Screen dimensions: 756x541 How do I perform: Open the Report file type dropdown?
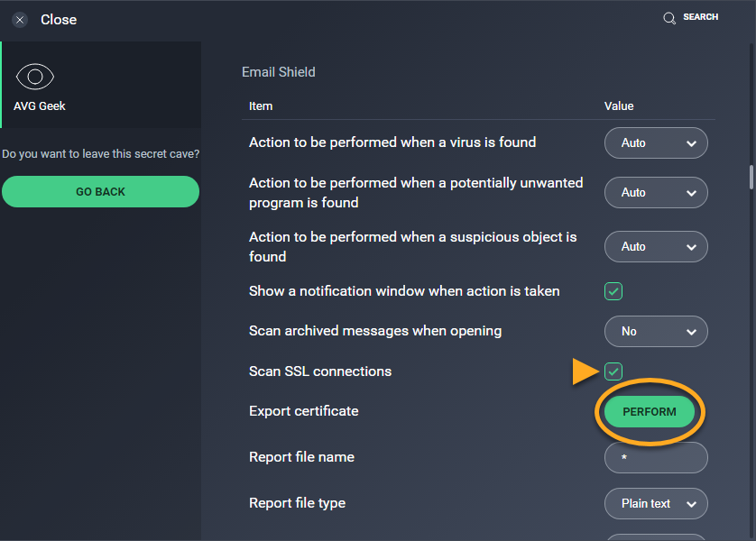(656, 503)
